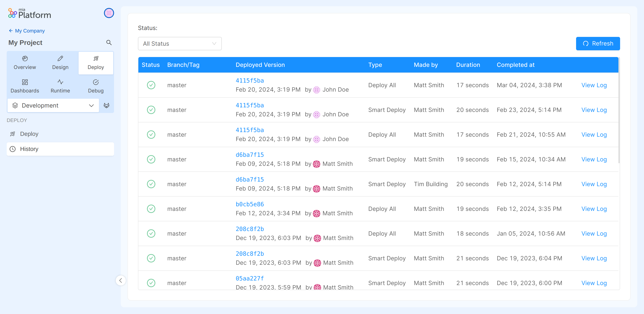Select the Deploy item under DEPLOY menu
Image resolution: width=644 pixels, height=314 pixels.
pyautogui.click(x=29, y=134)
